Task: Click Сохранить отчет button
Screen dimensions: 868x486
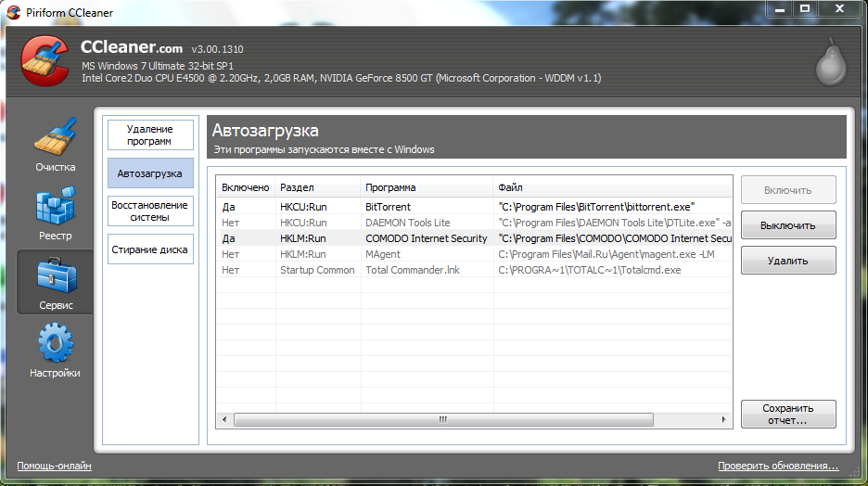Action: click(x=788, y=414)
